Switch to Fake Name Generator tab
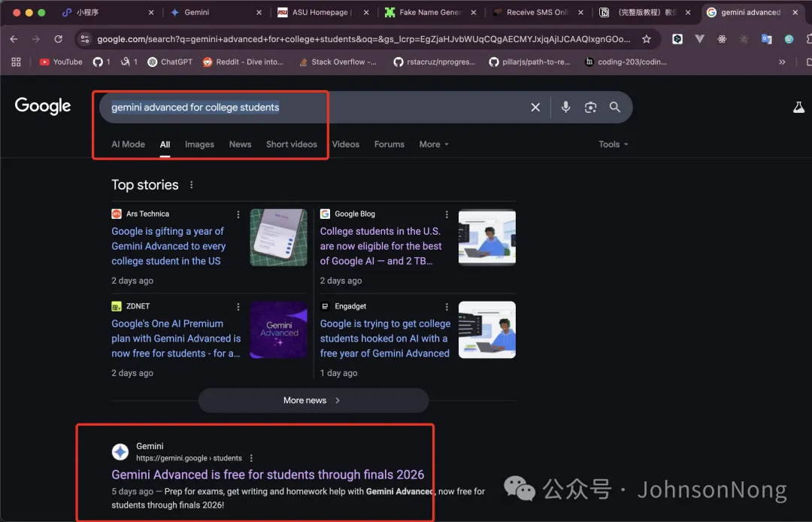 click(429, 12)
